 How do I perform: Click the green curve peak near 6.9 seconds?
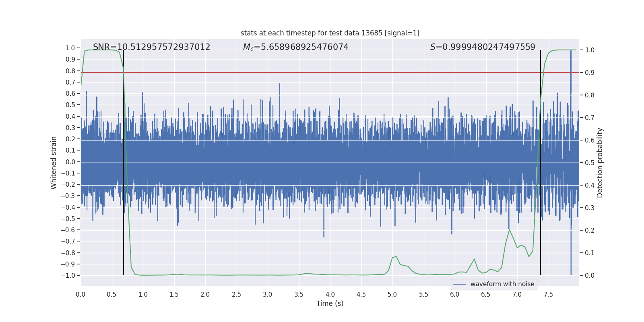(x=509, y=230)
